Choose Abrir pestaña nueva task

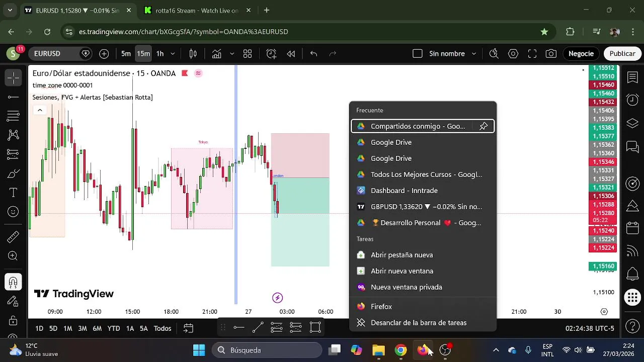423,255
